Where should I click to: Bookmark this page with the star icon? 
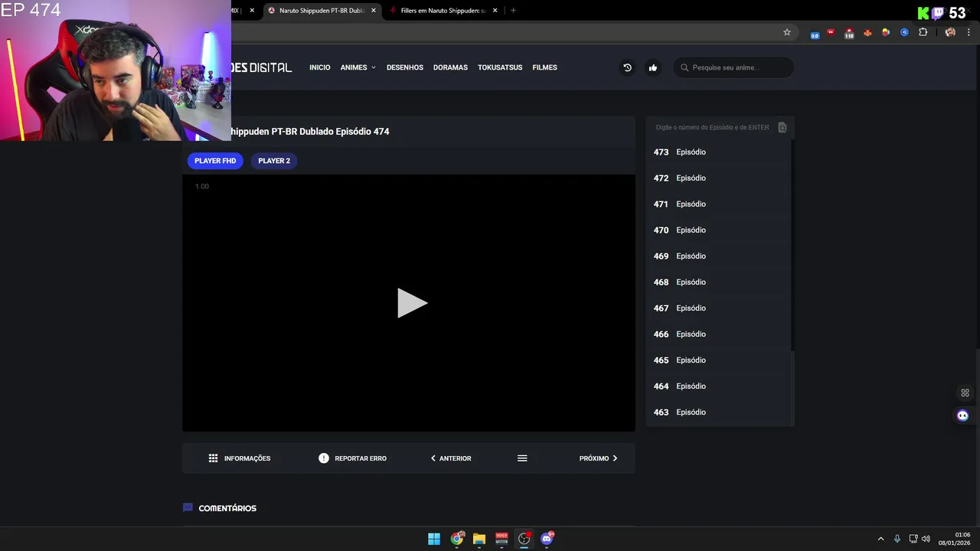[786, 32]
